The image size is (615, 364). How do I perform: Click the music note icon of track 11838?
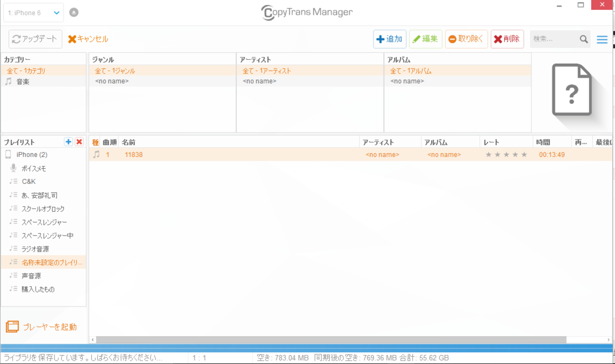[x=96, y=154]
